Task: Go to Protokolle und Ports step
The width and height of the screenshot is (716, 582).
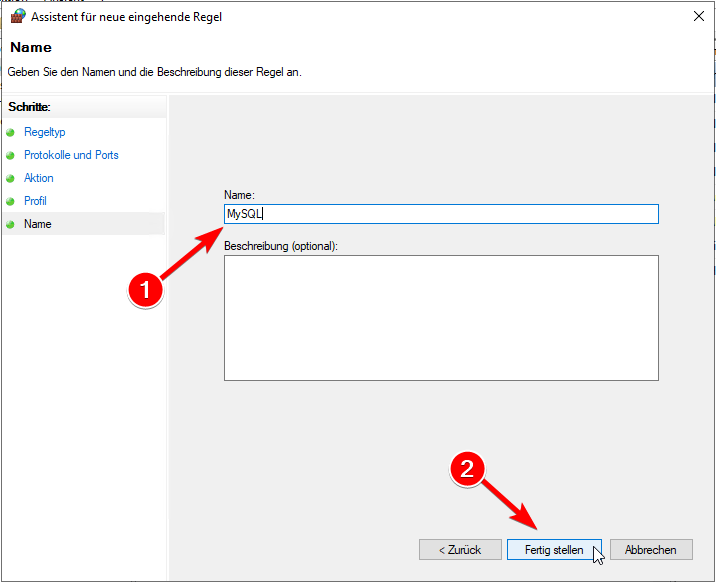Action: point(71,155)
